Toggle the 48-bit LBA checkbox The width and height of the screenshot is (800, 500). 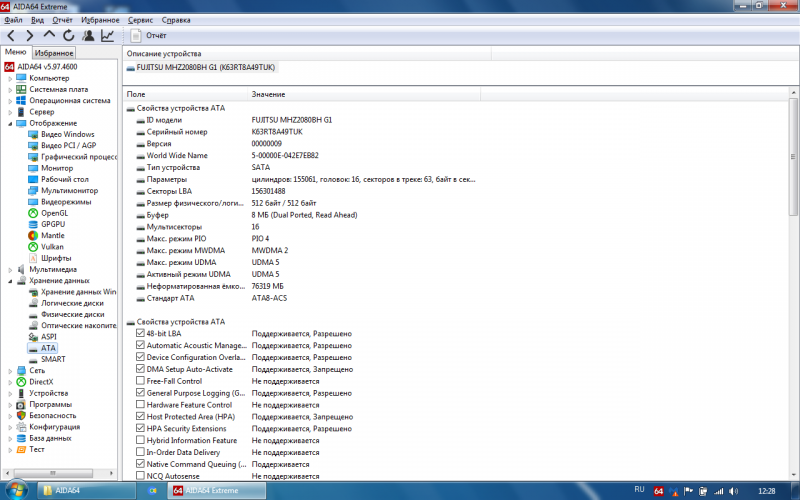coord(140,333)
